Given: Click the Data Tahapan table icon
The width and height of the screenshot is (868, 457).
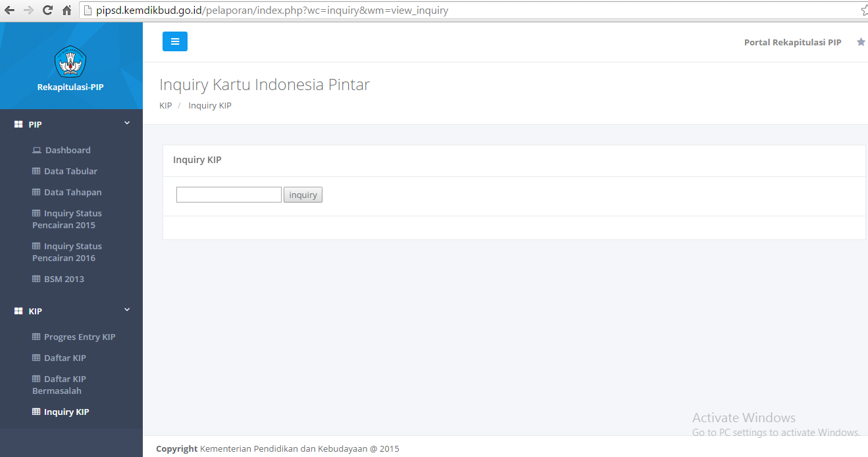Looking at the screenshot, I should point(35,192).
